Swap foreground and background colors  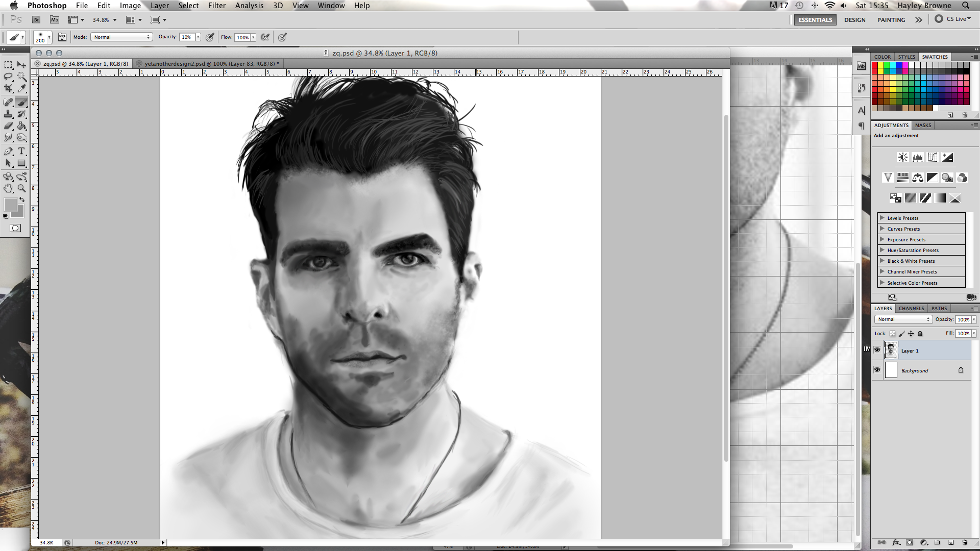22,199
